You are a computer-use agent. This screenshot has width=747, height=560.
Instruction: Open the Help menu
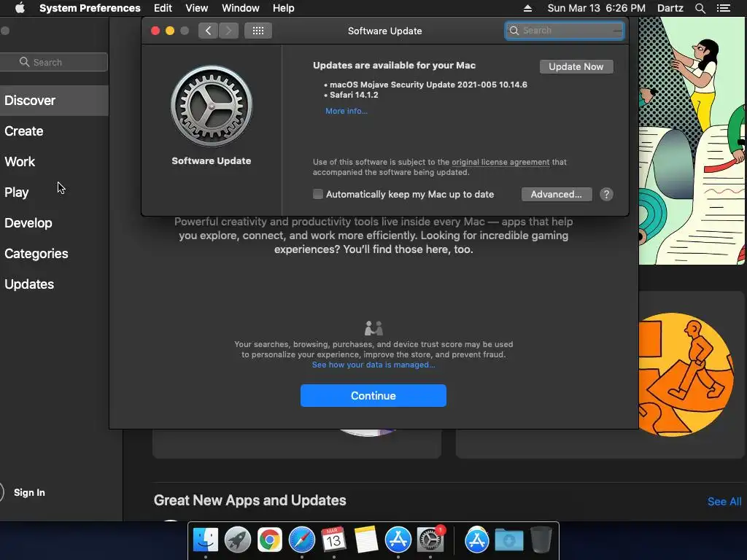tap(284, 8)
